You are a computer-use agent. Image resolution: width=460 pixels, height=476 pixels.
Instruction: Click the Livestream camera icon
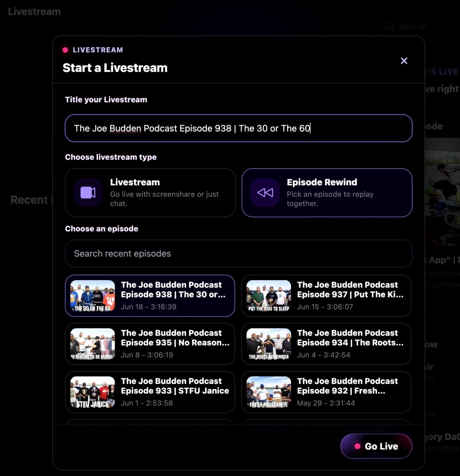coord(88,193)
